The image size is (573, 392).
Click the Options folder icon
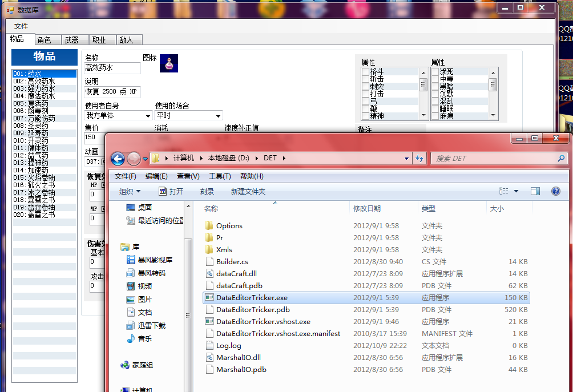[209, 225]
